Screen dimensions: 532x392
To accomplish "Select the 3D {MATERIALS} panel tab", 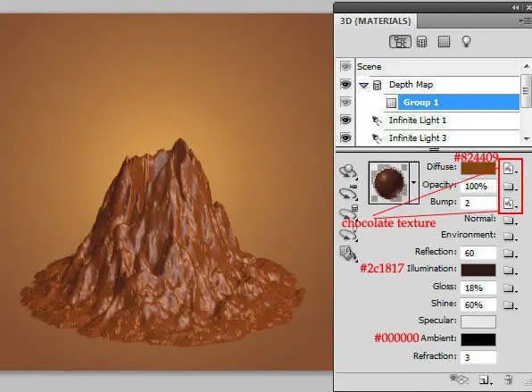I will [376, 21].
